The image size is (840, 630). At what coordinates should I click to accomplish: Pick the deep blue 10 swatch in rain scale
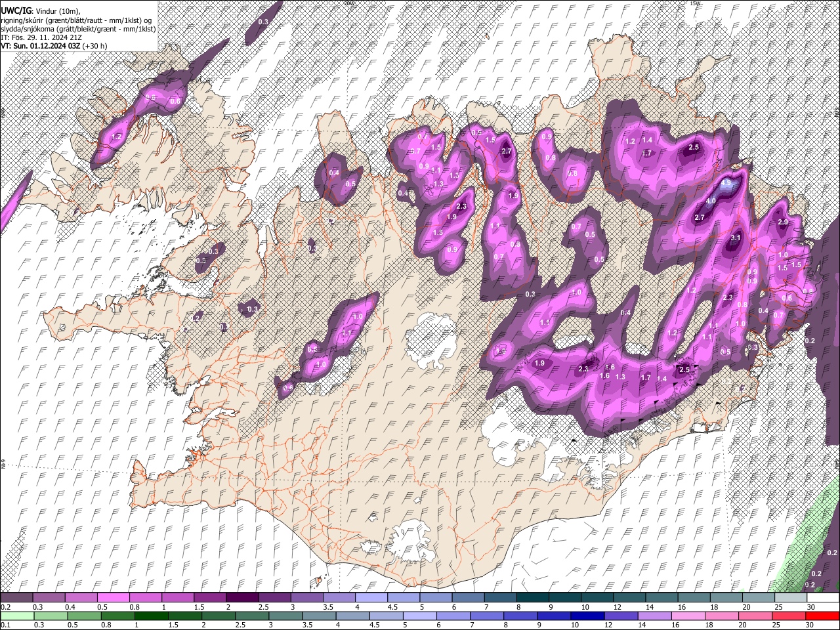click(587, 616)
